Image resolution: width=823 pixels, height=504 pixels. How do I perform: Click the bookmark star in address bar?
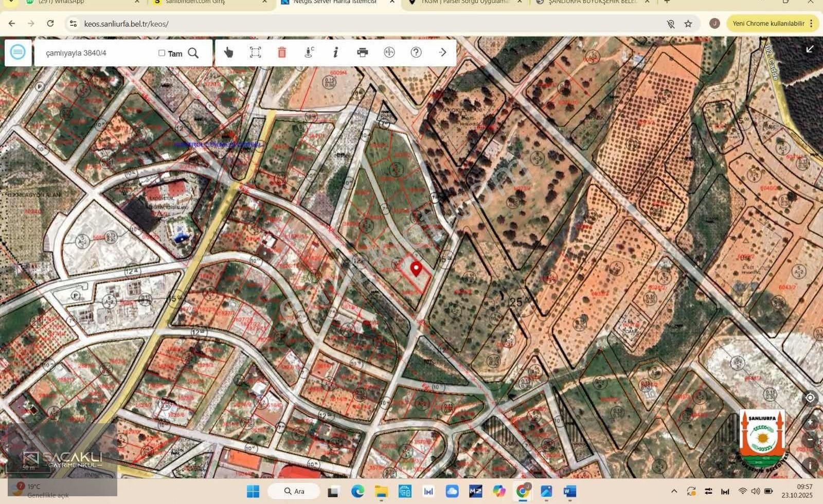coord(688,23)
